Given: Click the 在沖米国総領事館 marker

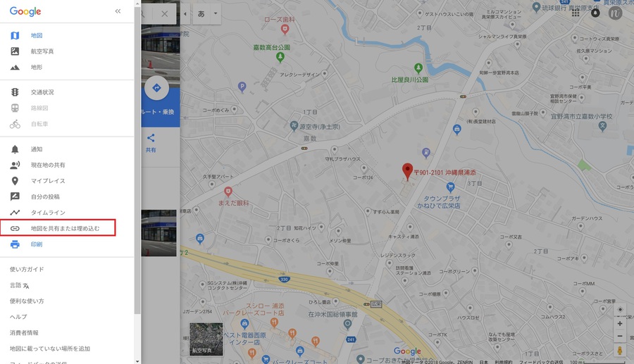Looking at the screenshot, I should coord(347,324).
